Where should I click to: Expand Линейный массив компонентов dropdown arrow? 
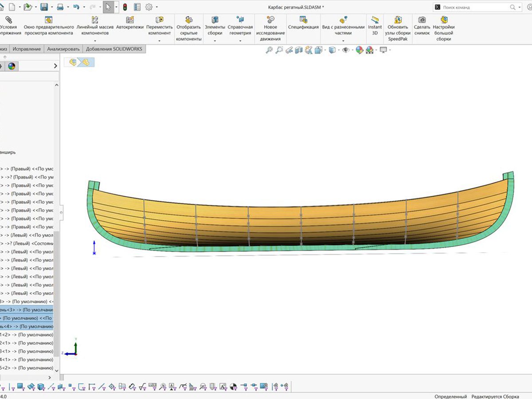coord(95,41)
